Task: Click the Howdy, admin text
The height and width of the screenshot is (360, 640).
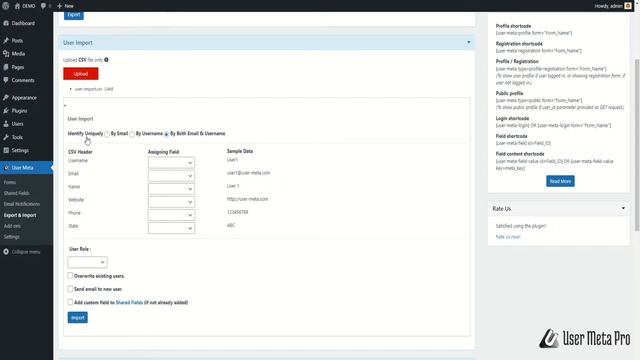Action: (608, 6)
